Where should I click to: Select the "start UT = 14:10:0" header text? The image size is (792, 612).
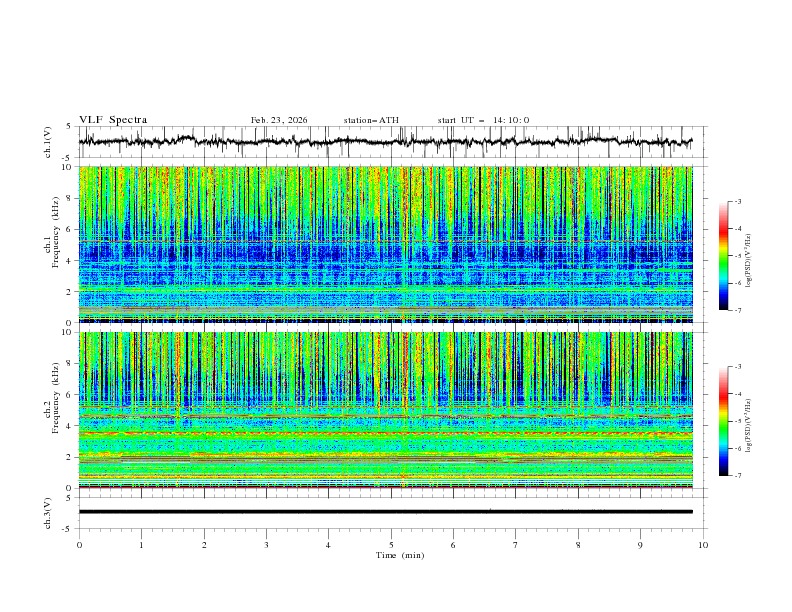point(483,120)
